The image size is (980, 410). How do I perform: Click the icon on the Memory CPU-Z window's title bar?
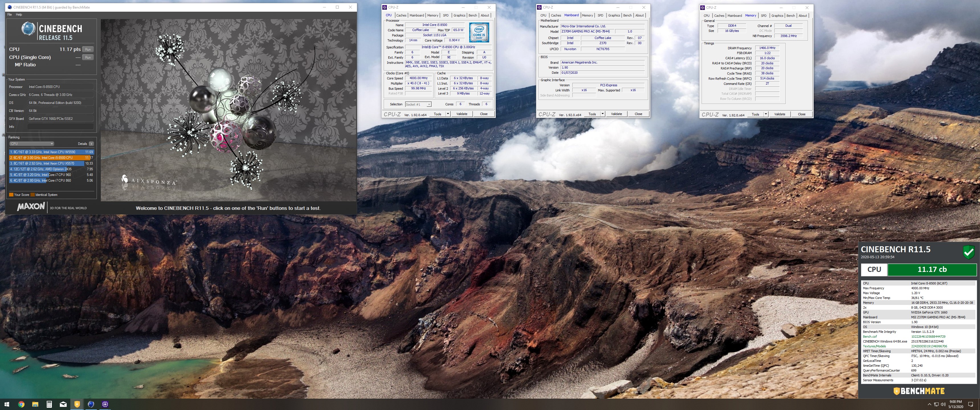pyautogui.click(x=703, y=8)
